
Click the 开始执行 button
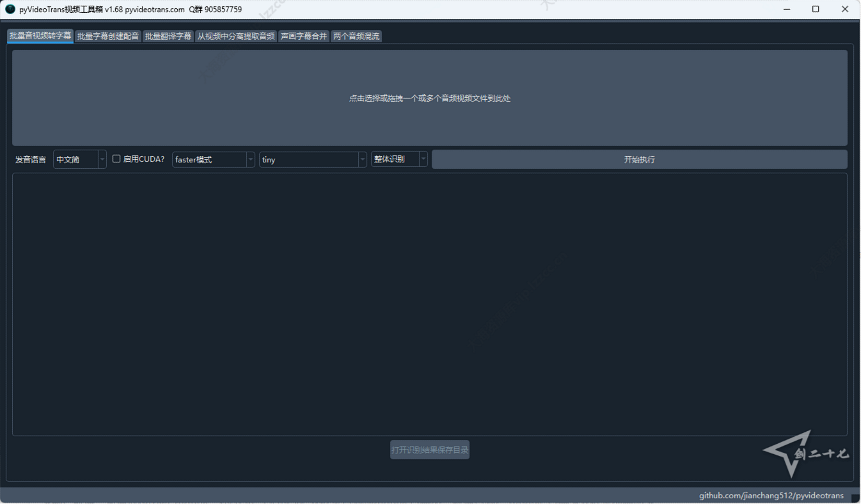click(x=640, y=159)
